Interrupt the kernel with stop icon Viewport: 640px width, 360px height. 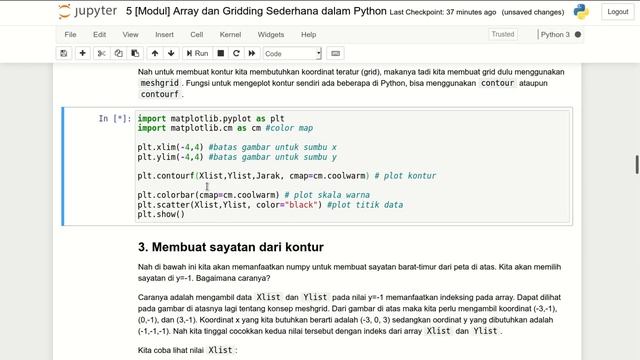(221, 53)
